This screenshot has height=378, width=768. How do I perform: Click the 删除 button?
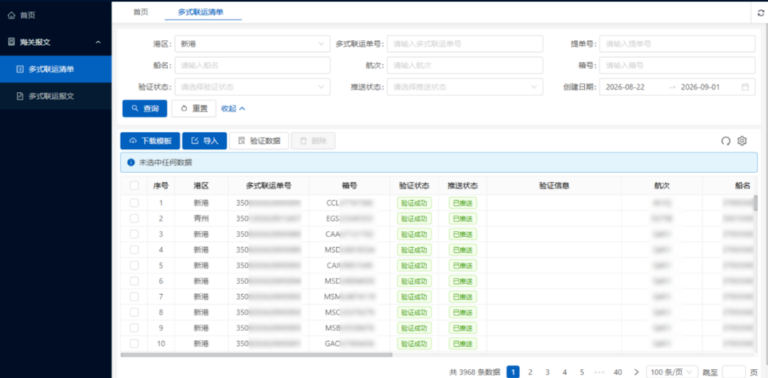click(313, 141)
